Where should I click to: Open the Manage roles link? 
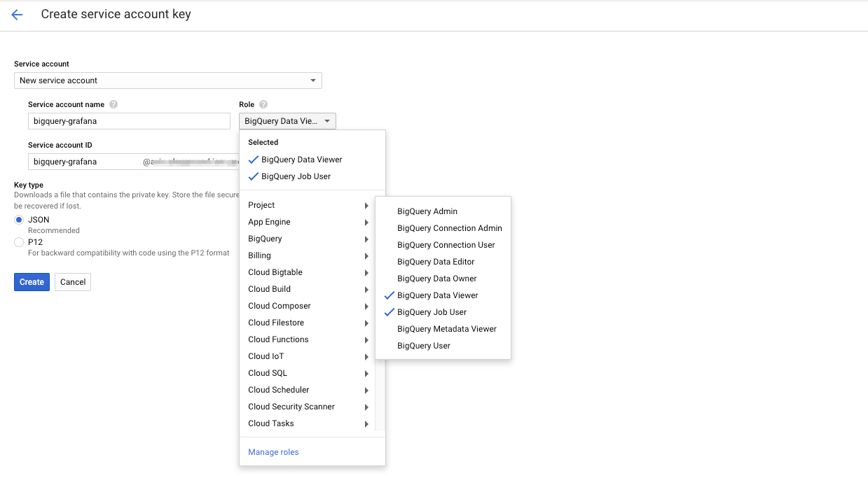point(273,452)
